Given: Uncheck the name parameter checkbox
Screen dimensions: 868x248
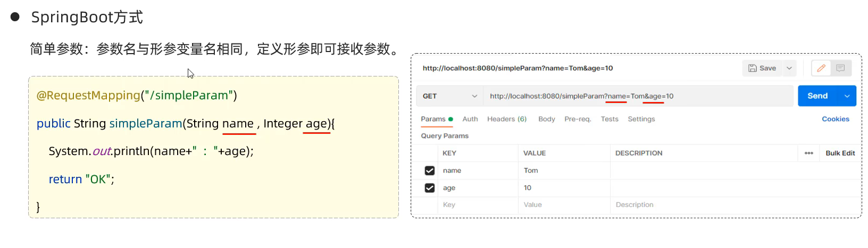Looking at the screenshot, I should coord(430,170).
